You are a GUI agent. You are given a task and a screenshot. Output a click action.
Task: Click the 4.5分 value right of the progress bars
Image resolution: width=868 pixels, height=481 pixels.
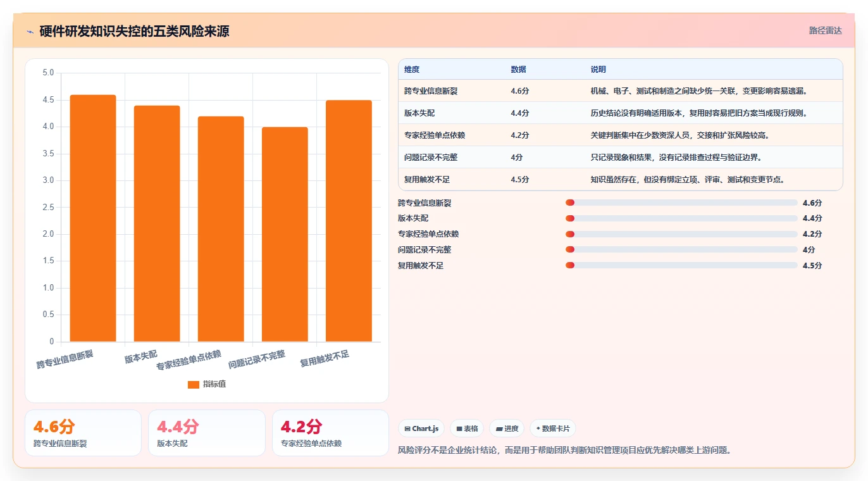pyautogui.click(x=812, y=266)
